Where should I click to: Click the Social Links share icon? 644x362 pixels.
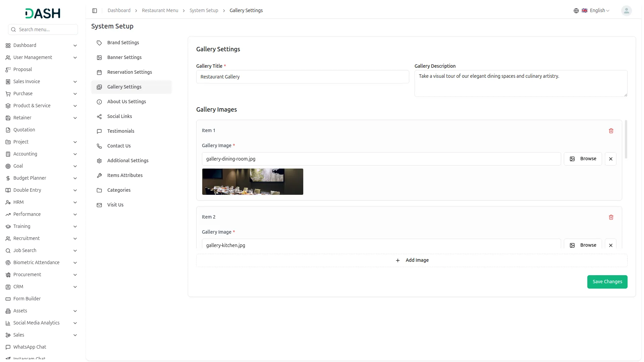tap(99, 117)
